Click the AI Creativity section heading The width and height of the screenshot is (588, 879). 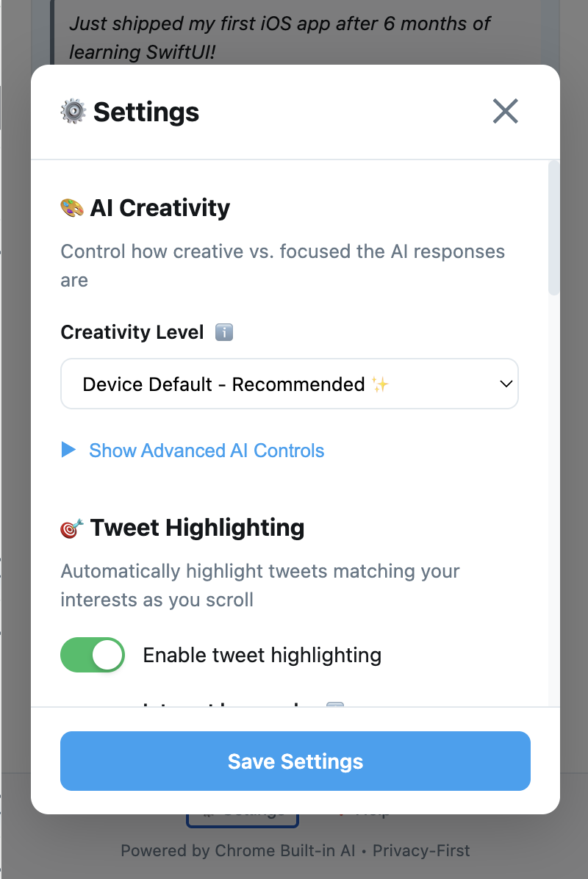point(159,208)
